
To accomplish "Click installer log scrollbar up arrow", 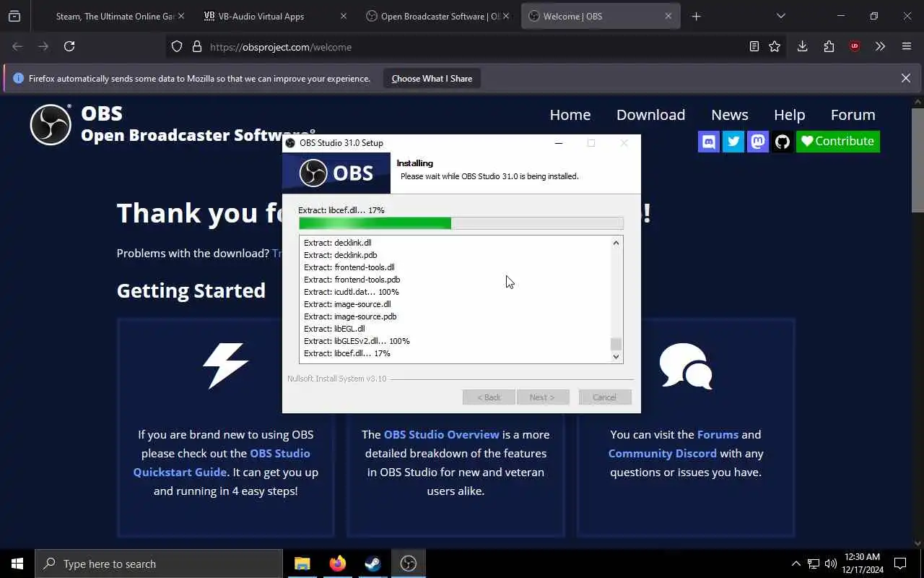I will (x=616, y=243).
